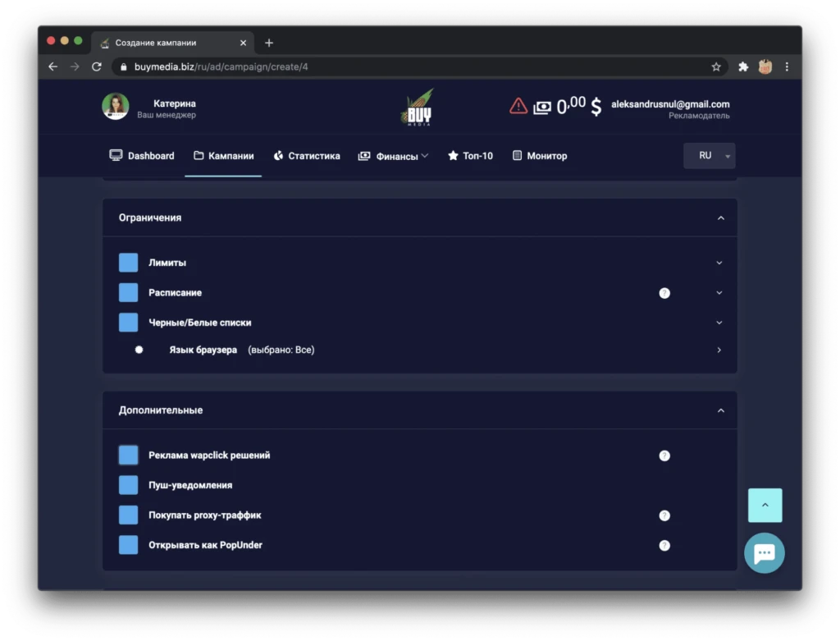Click the manager name Катерина
This screenshot has width=840, height=641.
[x=175, y=103]
